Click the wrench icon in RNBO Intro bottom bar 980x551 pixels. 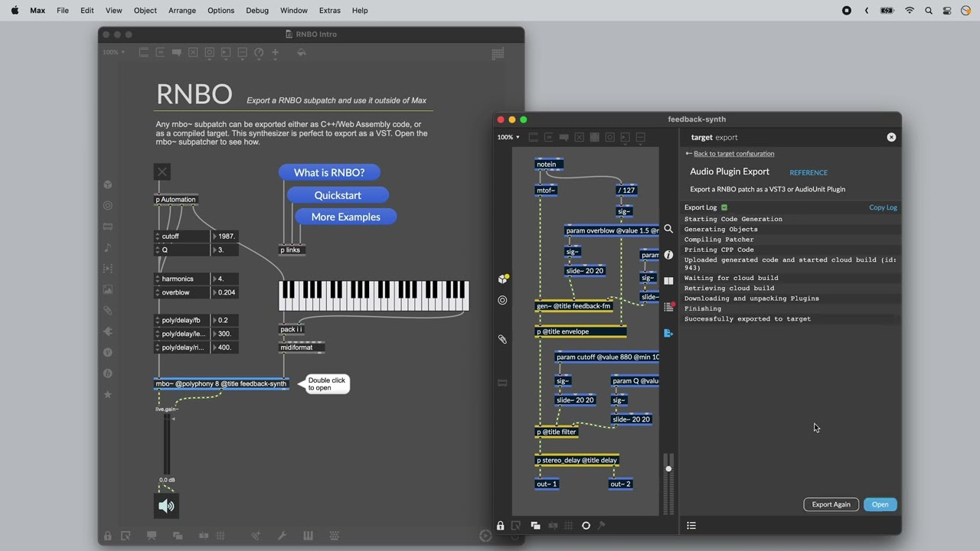point(283,536)
